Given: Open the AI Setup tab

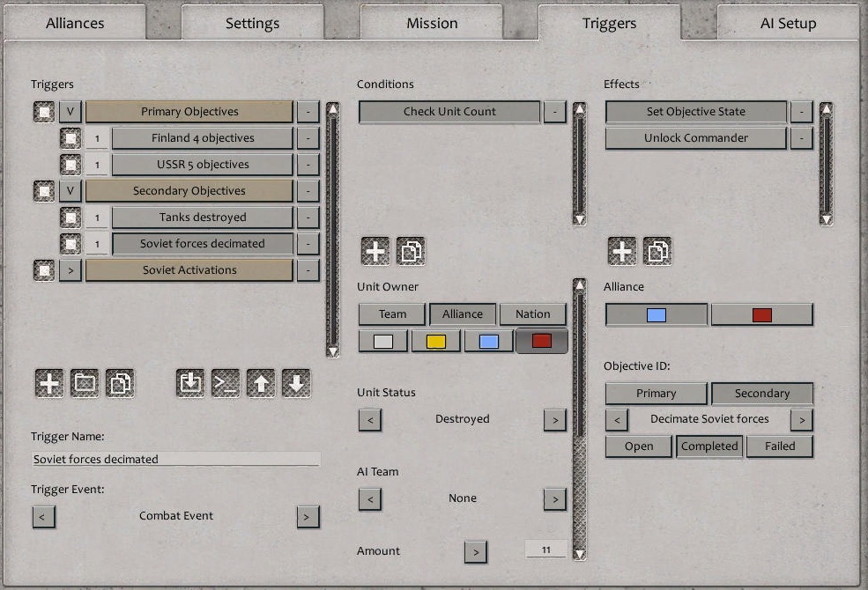Looking at the screenshot, I should coord(789,23).
